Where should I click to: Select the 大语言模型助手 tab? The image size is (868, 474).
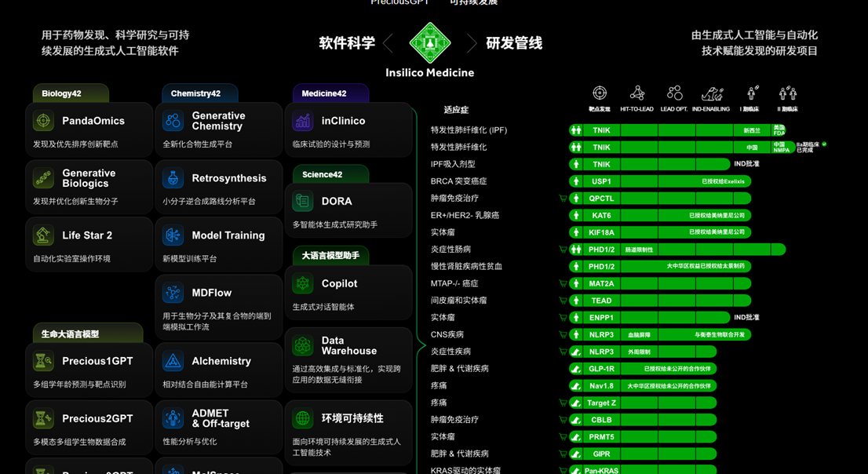(330, 255)
